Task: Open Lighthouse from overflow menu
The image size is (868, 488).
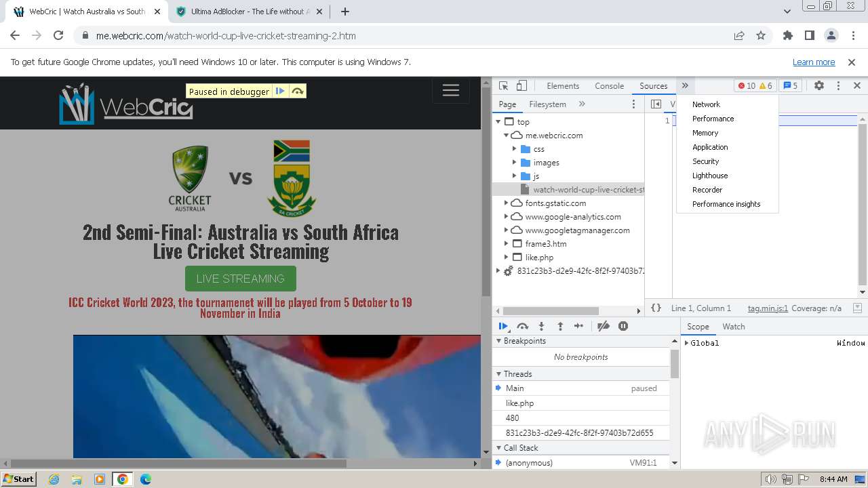Action: 710,176
